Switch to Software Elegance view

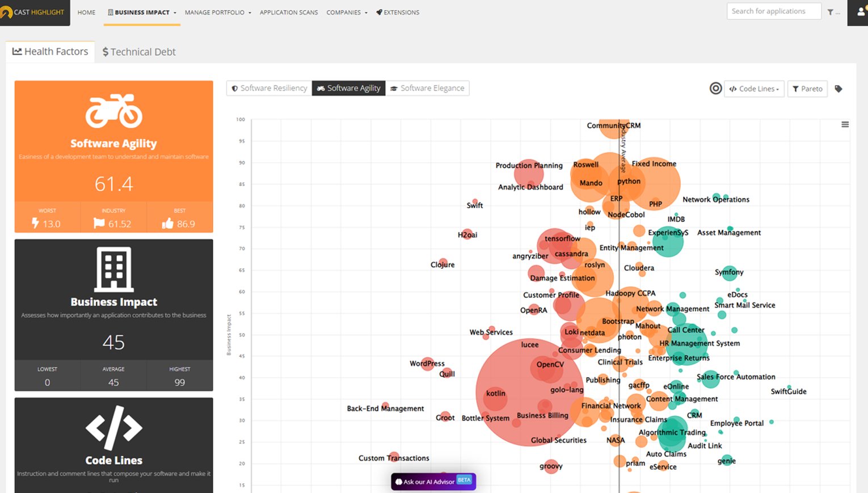point(427,89)
